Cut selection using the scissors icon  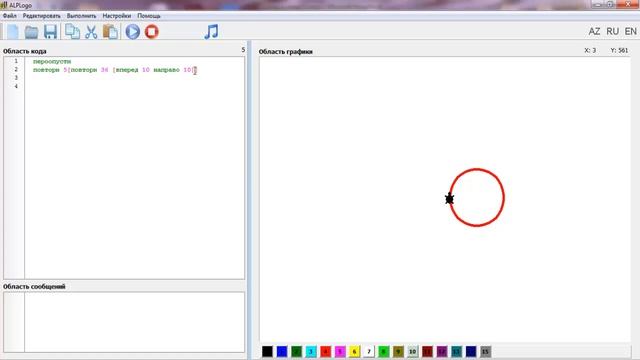tap(91, 32)
